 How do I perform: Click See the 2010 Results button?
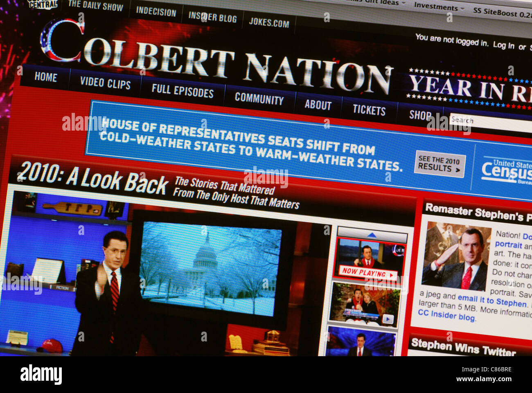tap(440, 164)
